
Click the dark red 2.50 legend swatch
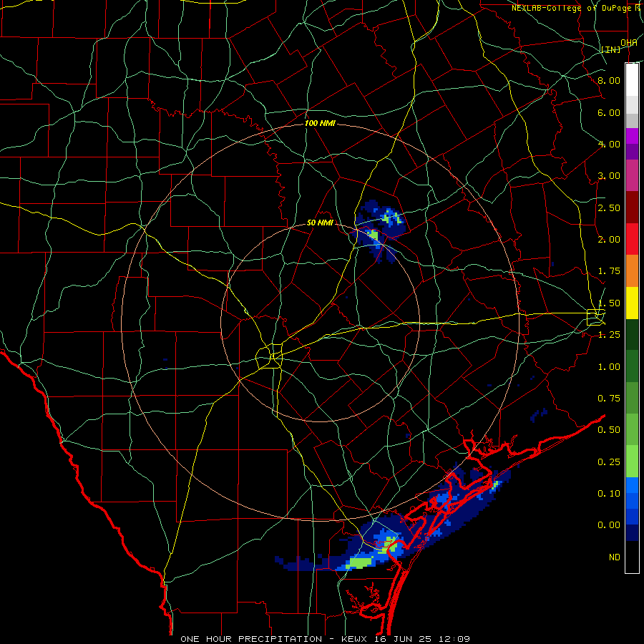click(632, 208)
